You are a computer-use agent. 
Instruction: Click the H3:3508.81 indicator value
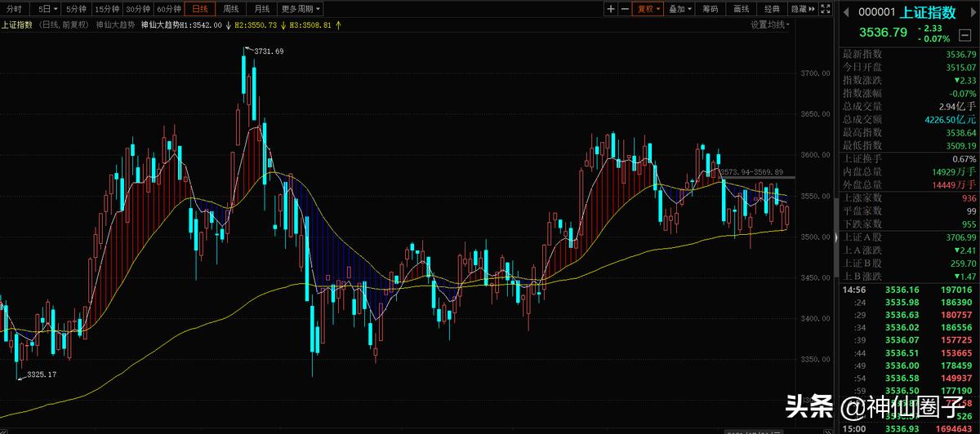click(310, 25)
